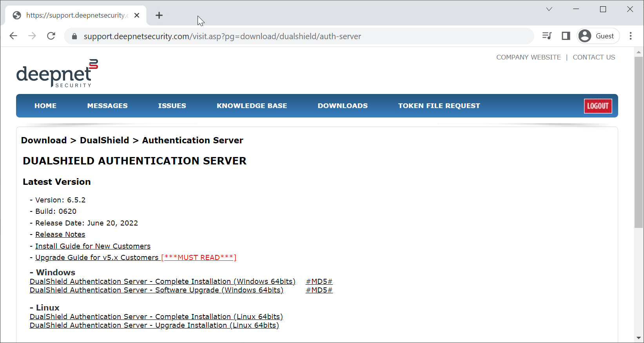Go to Knowledge Base in navigation

[252, 106]
